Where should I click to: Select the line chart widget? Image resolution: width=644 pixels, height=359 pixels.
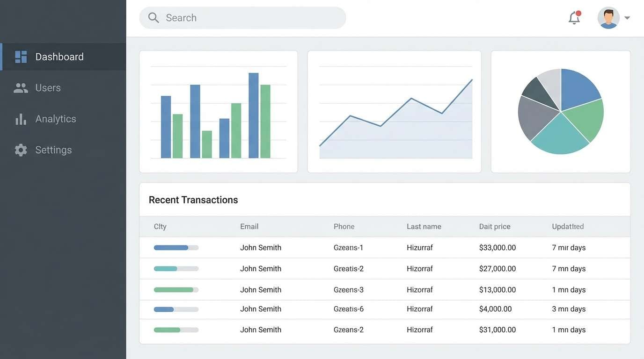coord(394,111)
